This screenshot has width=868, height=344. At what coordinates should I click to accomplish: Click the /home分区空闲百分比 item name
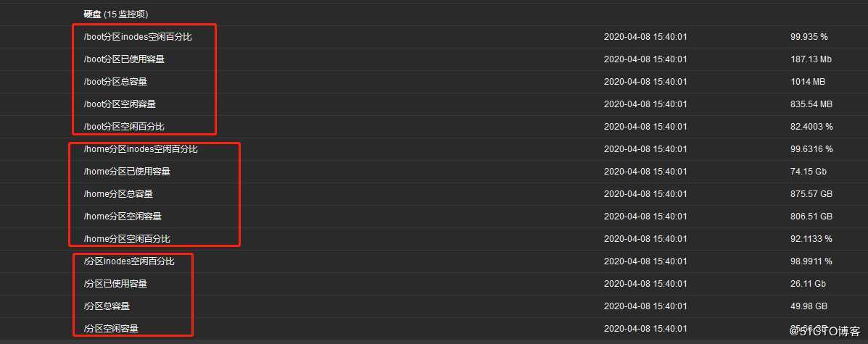(127, 238)
